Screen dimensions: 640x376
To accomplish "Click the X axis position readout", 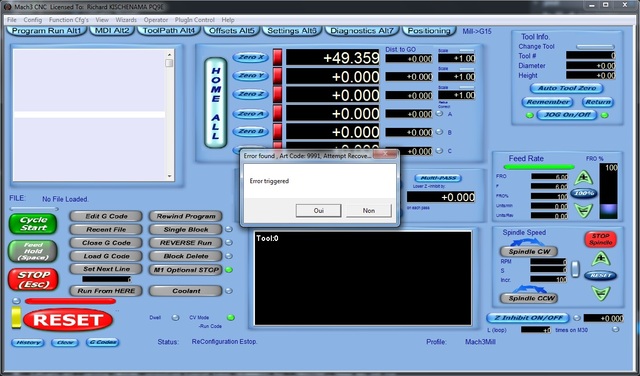I will (333, 58).
